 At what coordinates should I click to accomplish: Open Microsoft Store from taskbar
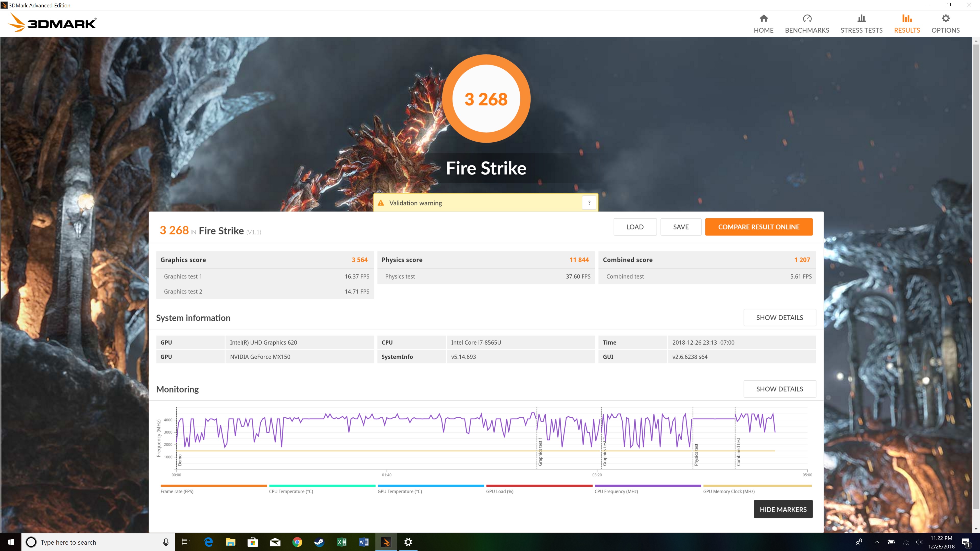pos(253,542)
